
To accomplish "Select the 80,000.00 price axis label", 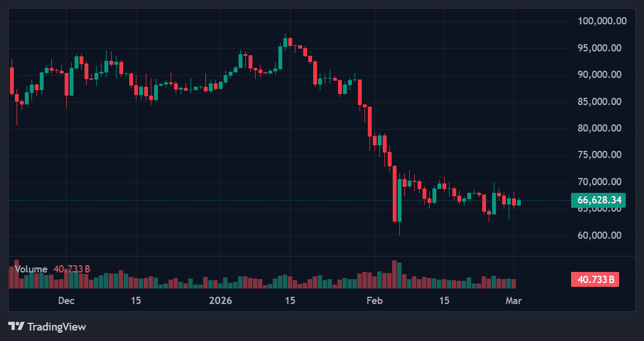I will point(602,128).
